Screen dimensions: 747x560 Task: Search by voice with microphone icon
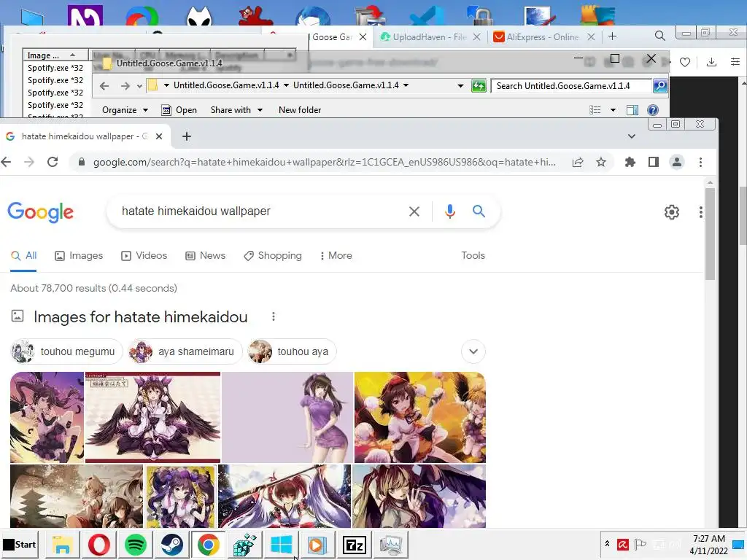tap(449, 211)
